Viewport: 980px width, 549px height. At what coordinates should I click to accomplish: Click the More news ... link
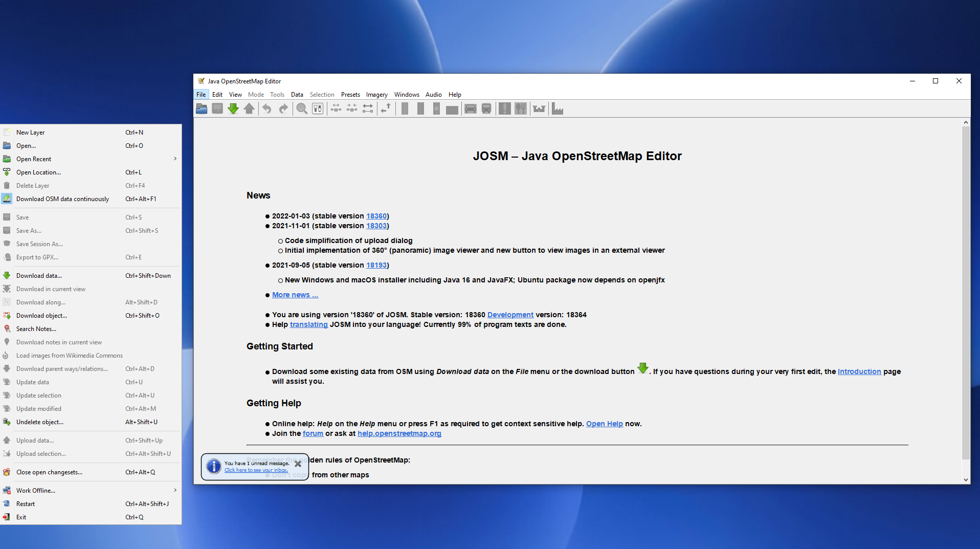coord(295,295)
